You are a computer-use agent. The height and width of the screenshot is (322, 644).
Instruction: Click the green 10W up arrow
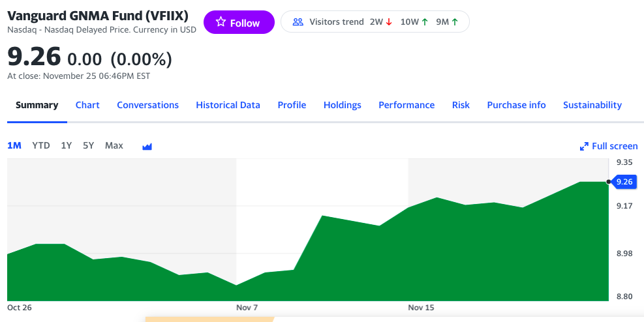(424, 22)
